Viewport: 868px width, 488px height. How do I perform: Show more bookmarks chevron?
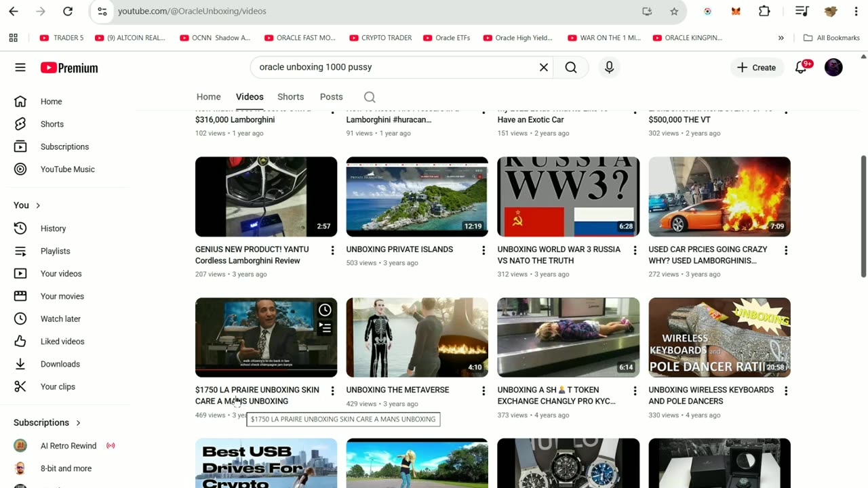pos(781,38)
